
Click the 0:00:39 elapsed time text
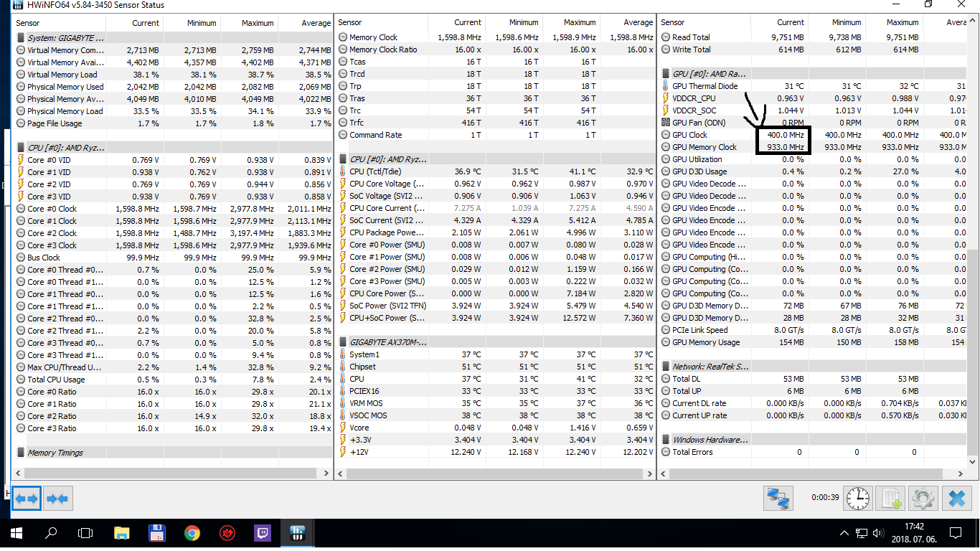pyautogui.click(x=825, y=497)
